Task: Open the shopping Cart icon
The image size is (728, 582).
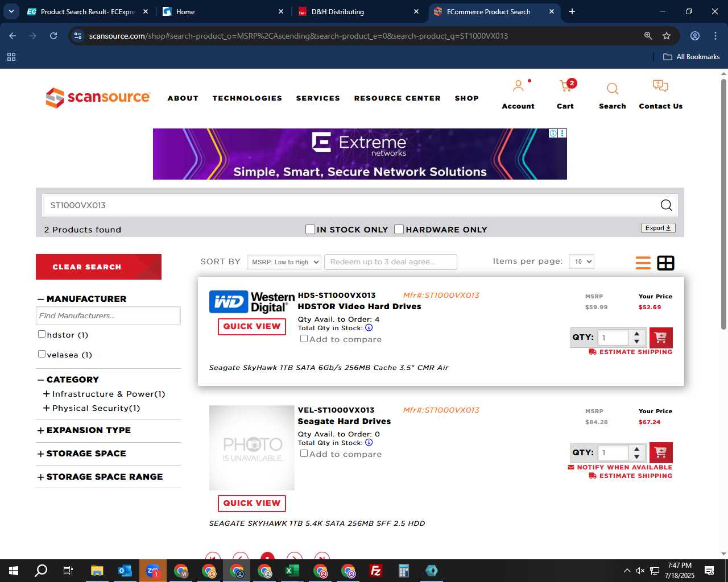Action: [x=566, y=86]
